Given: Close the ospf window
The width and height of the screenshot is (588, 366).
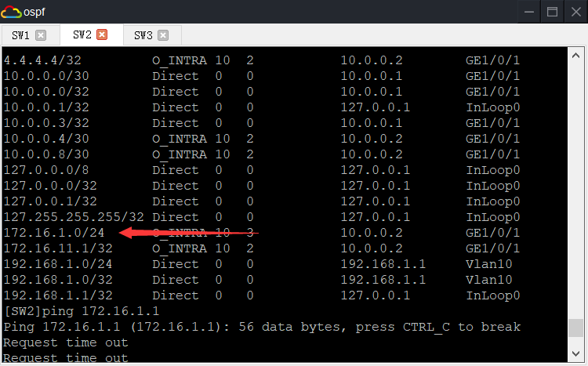Looking at the screenshot, I should pyautogui.click(x=575, y=12).
